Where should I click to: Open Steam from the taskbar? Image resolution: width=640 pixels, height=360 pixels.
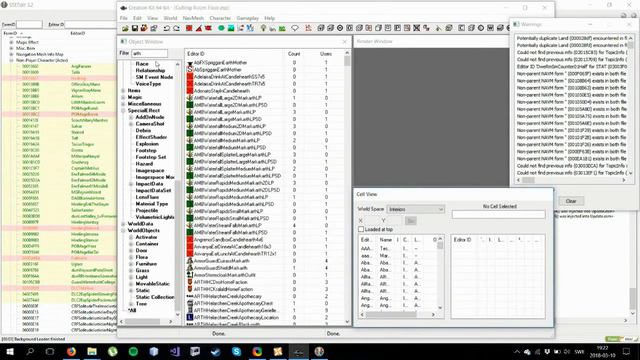[x=216, y=351]
